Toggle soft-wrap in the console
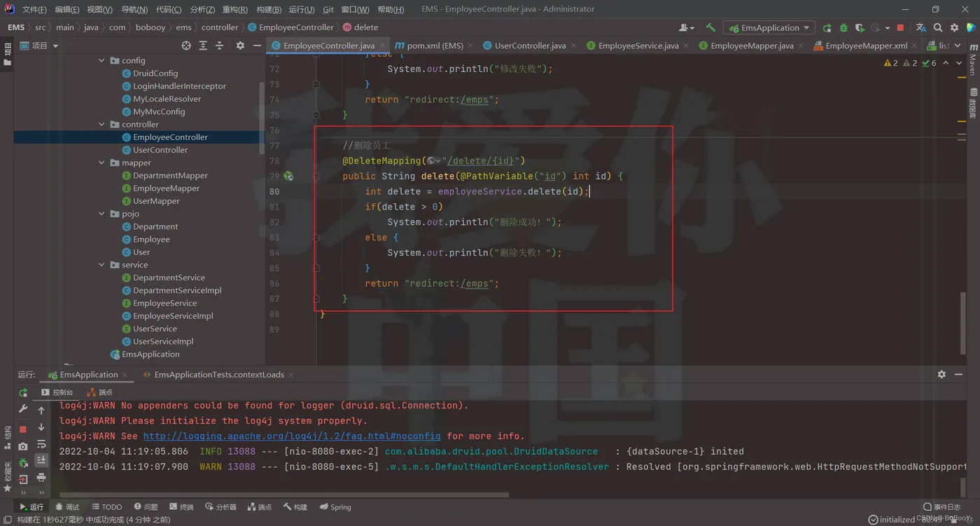 pos(41,444)
